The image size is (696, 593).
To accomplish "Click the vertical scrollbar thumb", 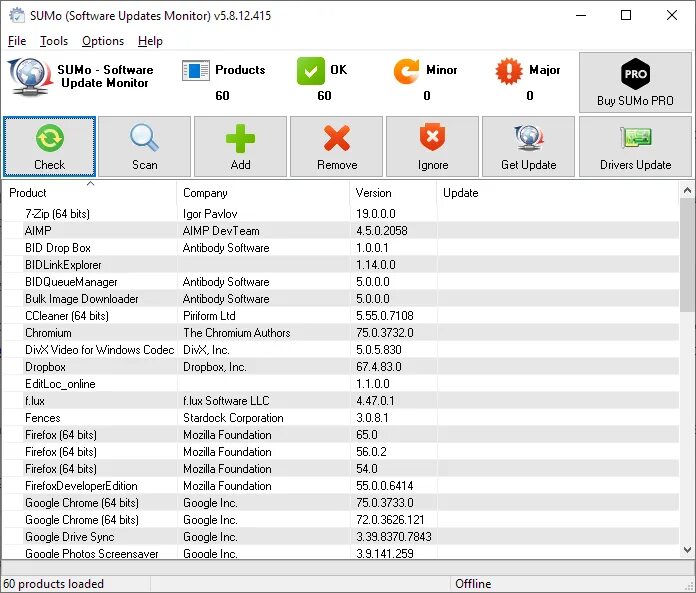I will (x=687, y=255).
